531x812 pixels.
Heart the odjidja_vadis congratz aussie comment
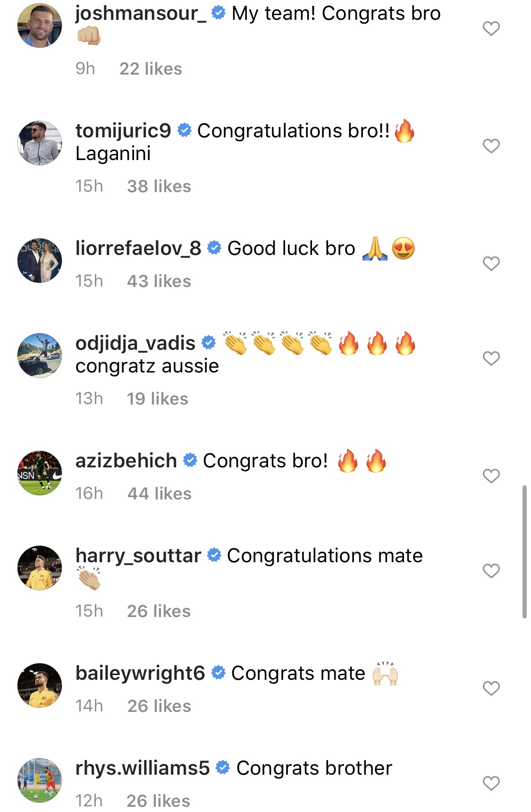coord(491,358)
